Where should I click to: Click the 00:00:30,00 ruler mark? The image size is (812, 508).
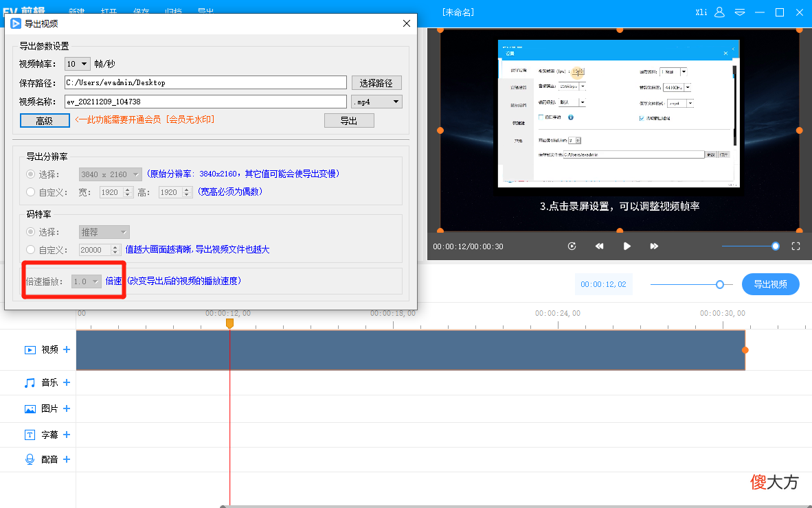(723, 313)
